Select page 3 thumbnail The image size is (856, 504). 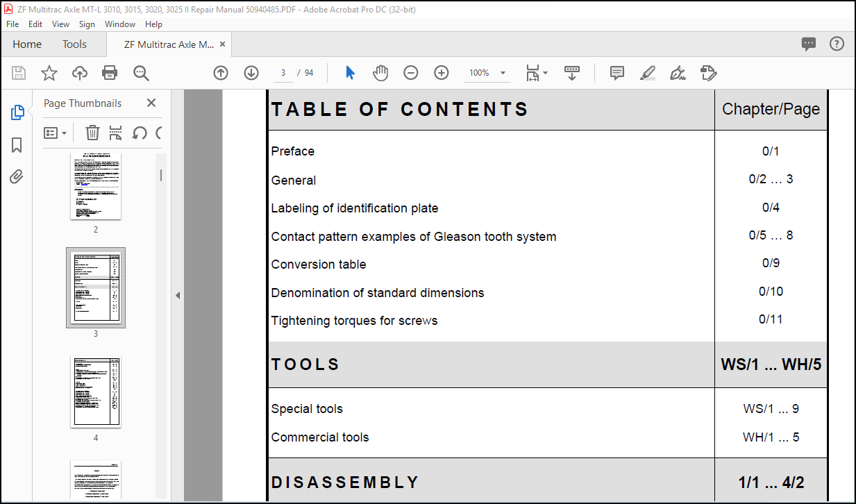point(96,287)
